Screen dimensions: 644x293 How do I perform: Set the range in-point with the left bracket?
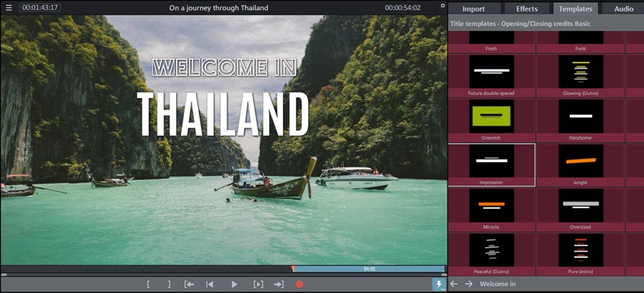click(148, 284)
